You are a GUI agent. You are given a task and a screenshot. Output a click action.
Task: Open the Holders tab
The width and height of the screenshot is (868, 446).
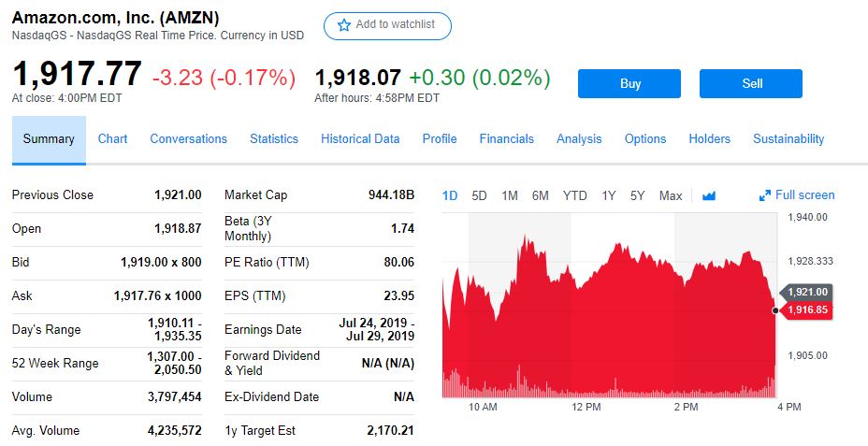click(x=709, y=138)
